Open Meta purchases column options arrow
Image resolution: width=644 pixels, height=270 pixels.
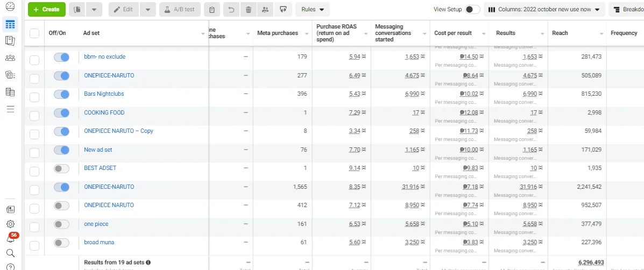point(306,34)
